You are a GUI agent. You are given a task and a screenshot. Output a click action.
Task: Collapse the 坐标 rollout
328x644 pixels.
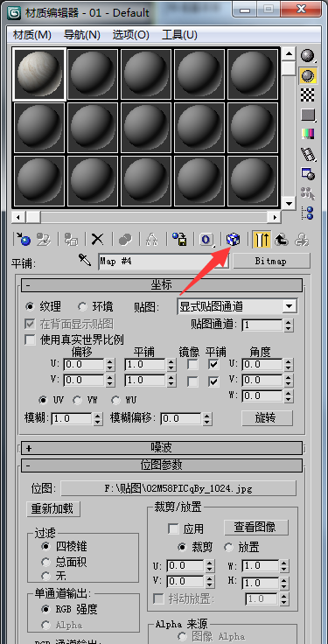click(x=161, y=285)
